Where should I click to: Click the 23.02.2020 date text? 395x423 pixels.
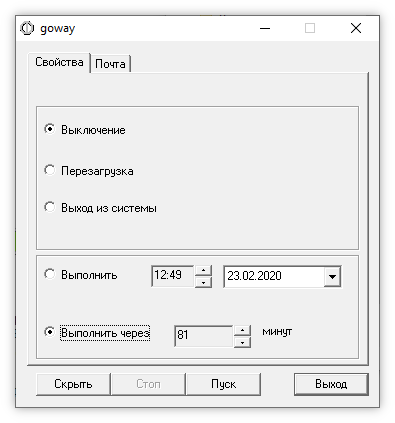(x=254, y=276)
